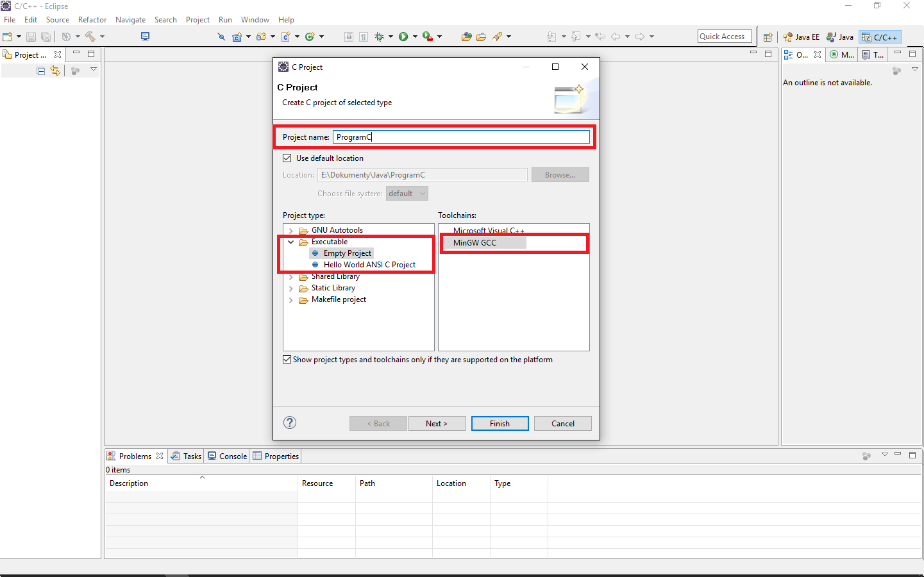Expand the GNU Autotools tree node

pos(291,231)
